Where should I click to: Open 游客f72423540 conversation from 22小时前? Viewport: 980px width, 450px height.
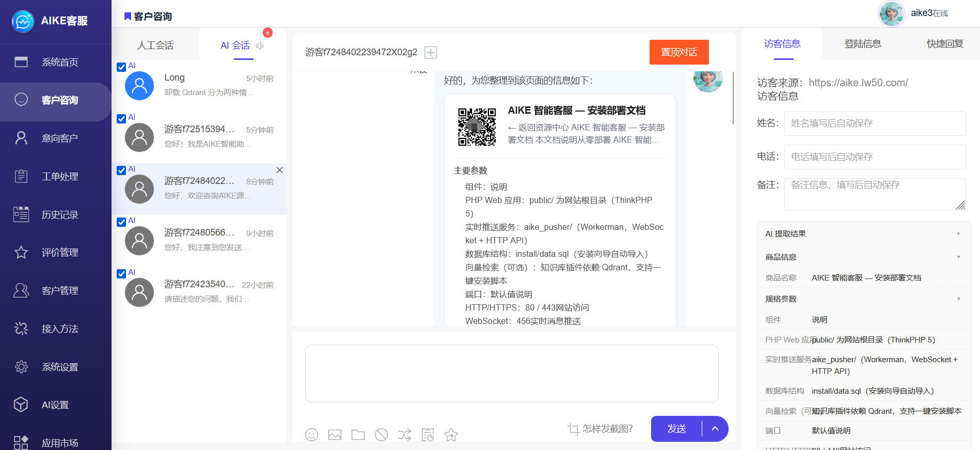coord(199,292)
